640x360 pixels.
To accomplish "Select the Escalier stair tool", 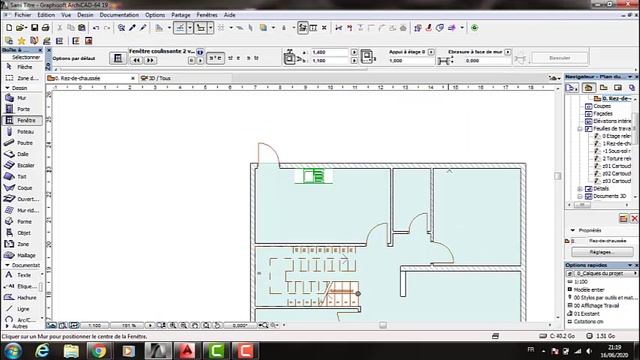I will click(x=22, y=165).
